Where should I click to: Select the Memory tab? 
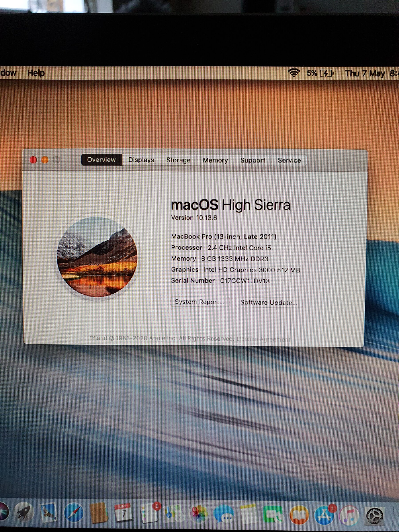(x=215, y=160)
